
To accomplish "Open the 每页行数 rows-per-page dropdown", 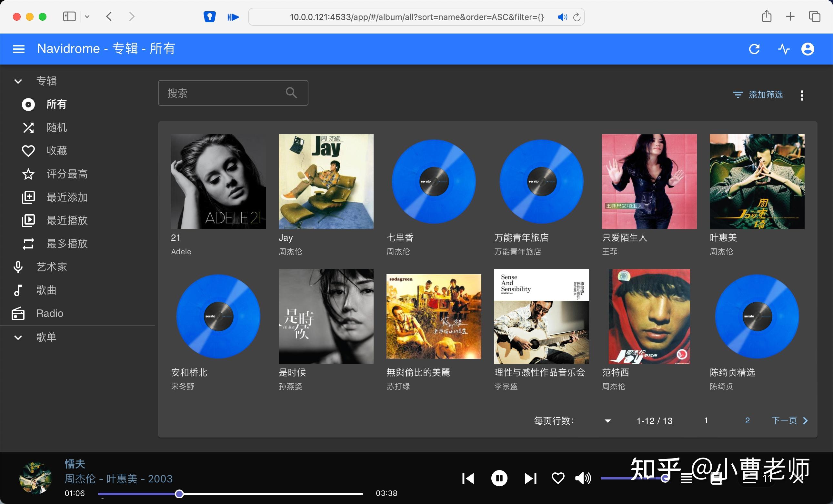I will (x=607, y=421).
